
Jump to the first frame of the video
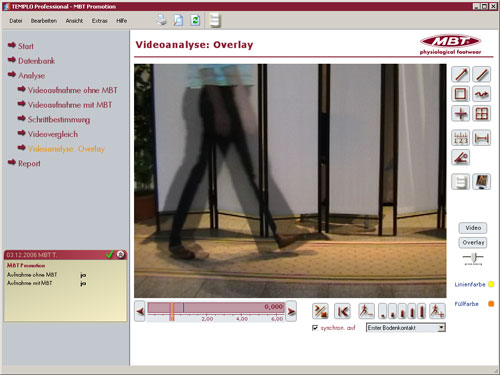tap(342, 311)
